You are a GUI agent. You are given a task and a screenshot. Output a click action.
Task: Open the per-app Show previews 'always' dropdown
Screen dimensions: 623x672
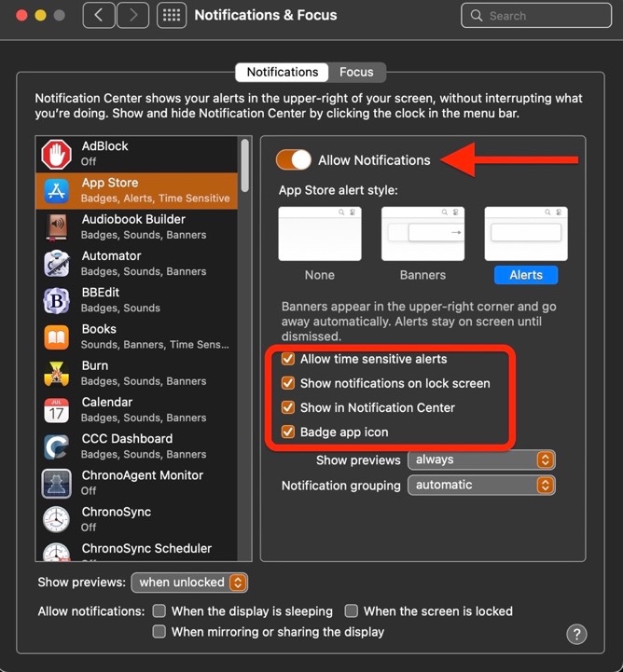(481, 459)
